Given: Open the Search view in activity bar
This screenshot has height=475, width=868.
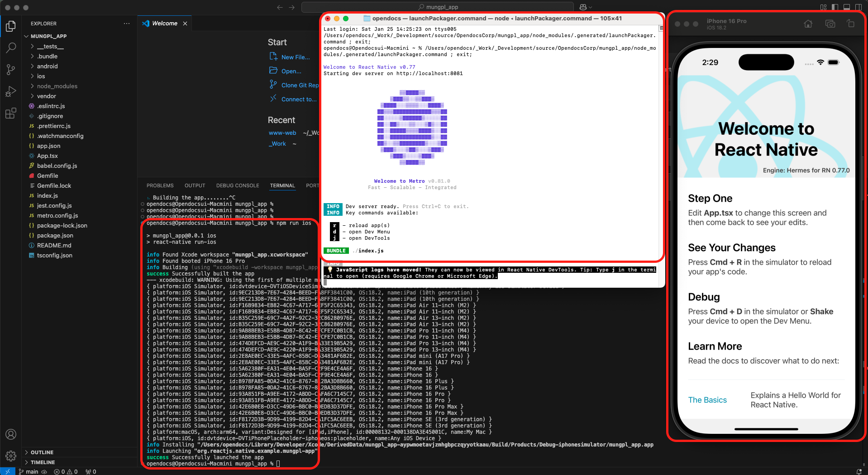Looking at the screenshot, I should (11, 48).
